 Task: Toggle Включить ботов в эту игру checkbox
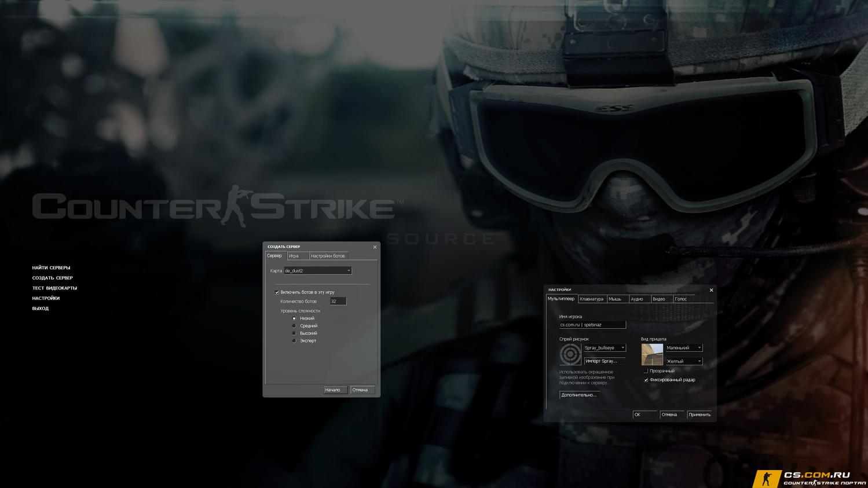pyautogui.click(x=277, y=292)
